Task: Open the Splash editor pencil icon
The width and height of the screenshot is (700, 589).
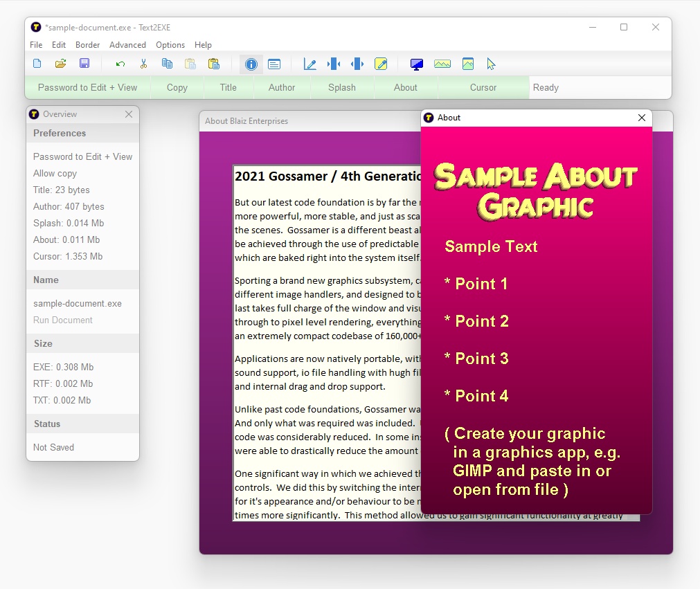Action: tap(381, 64)
